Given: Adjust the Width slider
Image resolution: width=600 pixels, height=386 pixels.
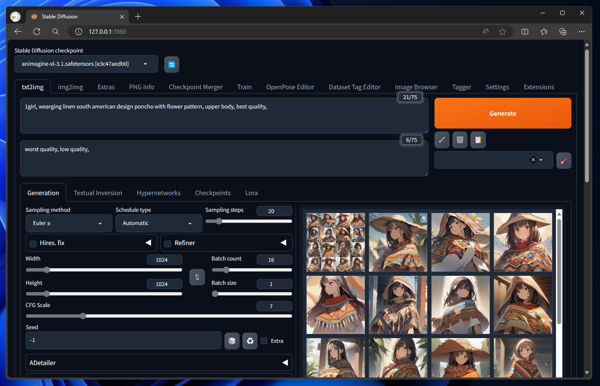Looking at the screenshot, I should pyautogui.click(x=104, y=270).
